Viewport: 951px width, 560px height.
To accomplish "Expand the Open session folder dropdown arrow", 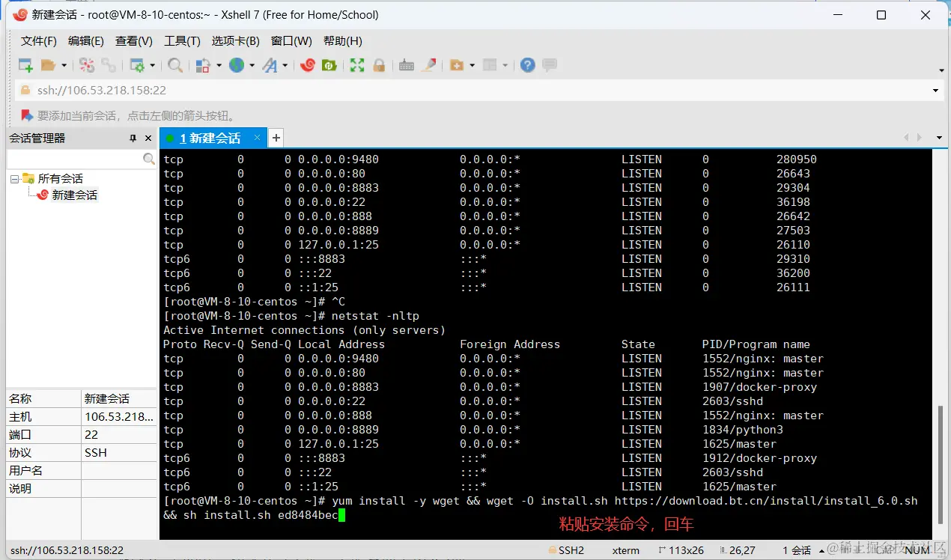I will (64, 66).
